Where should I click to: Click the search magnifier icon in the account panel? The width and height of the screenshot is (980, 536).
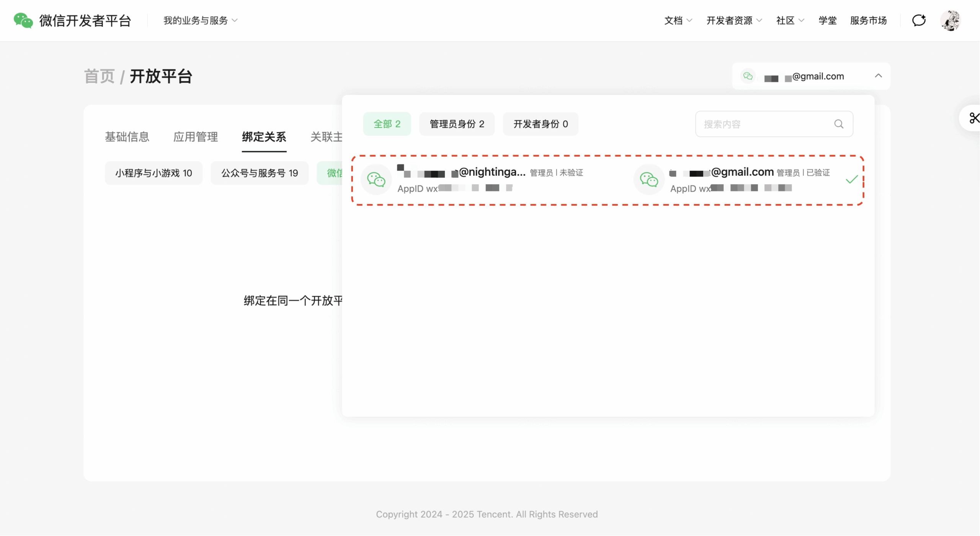click(839, 124)
